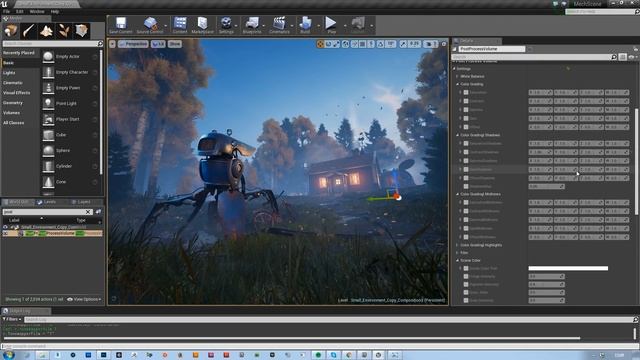
Task: Select the Foliage mode icon
Action: tap(64, 31)
